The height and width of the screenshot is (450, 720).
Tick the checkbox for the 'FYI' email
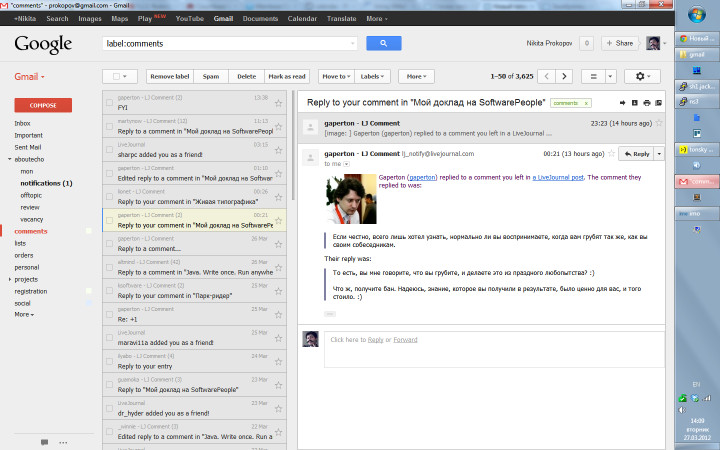coord(109,103)
